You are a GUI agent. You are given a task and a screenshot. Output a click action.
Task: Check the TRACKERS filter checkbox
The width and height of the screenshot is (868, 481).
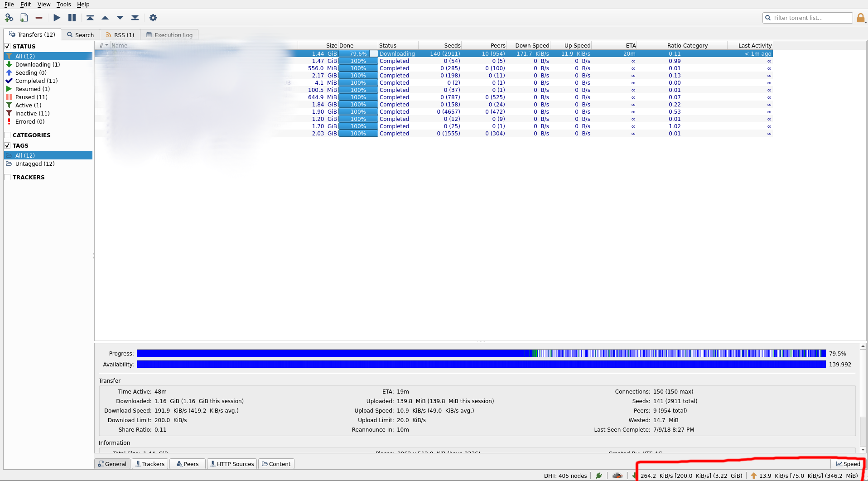pos(7,177)
